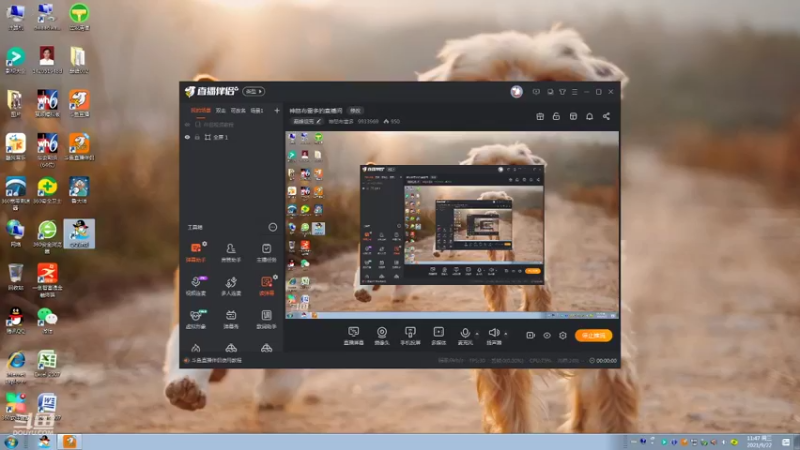Expand the speaker options arrow

(506, 334)
